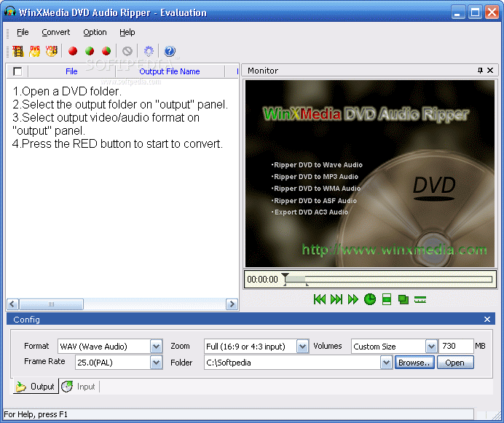Open DVD folder toolbar icon
The width and height of the screenshot is (504, 423).
35,51
